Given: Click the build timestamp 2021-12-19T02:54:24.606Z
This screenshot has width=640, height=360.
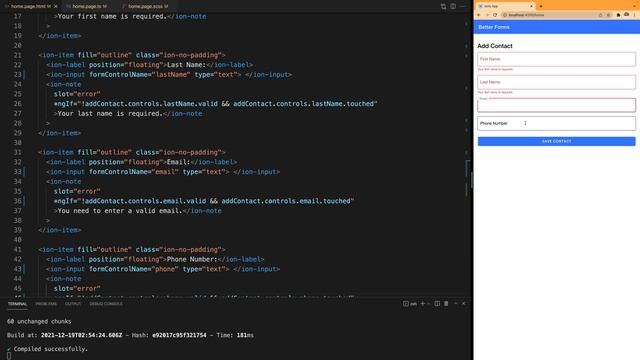Looking at the screenshot, I should click(81, 335).
